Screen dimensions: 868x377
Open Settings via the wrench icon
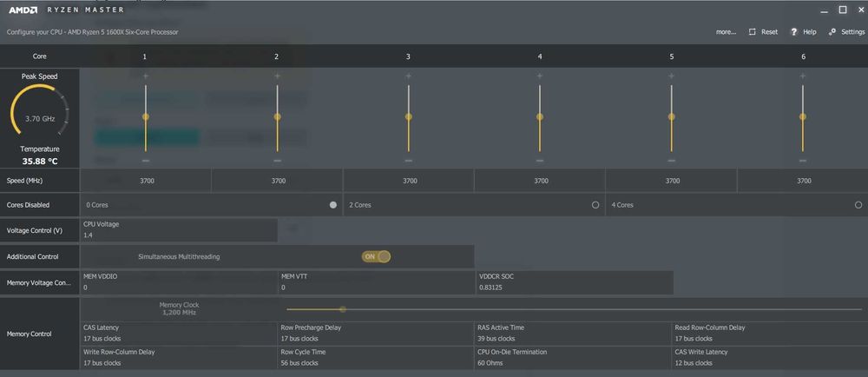pos(832,32)
